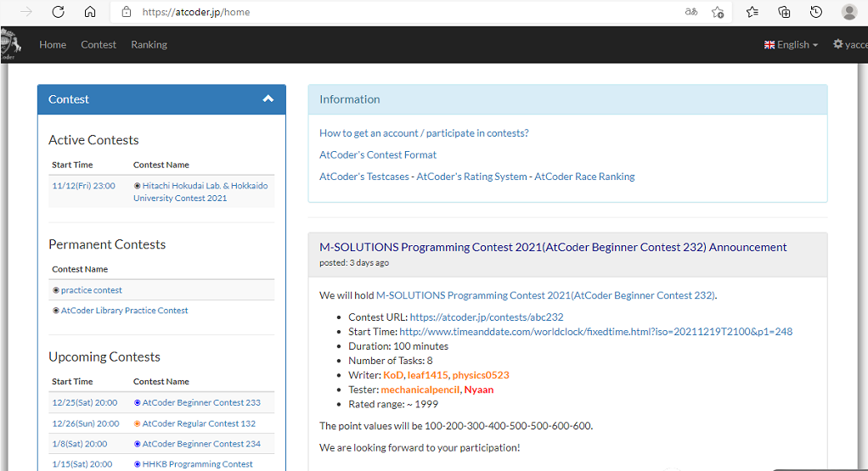The image size is (868, 471).
Task: Open Hitachi Hokudai Lab contest link
Action: [x=200, y=192]
